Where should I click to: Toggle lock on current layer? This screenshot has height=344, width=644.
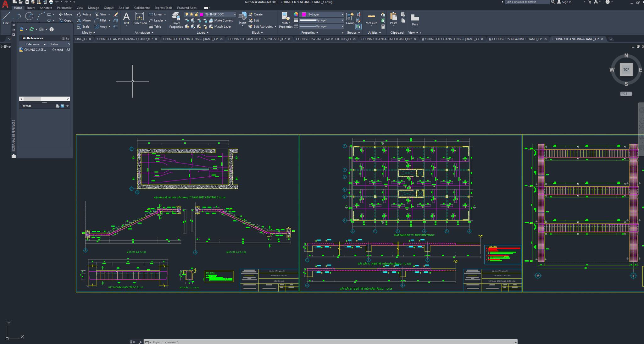pyautogui.click(x=197, y=14)
